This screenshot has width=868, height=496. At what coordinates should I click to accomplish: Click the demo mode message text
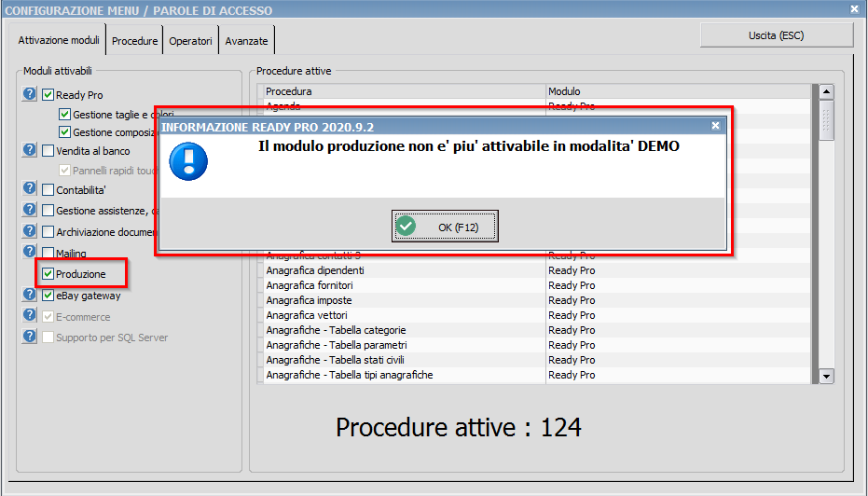click(469, 146)
